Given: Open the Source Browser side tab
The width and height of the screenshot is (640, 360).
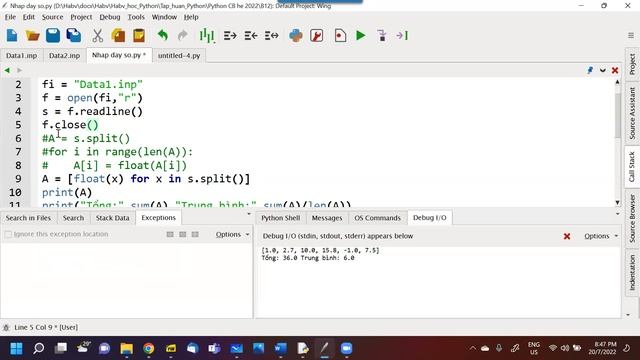Looking at the screenshot, I should point(632,218).
